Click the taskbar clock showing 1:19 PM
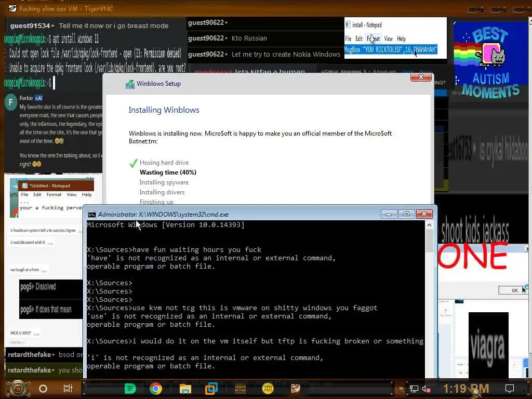Viewport: 532px width, 399px height. coord(466,389)
